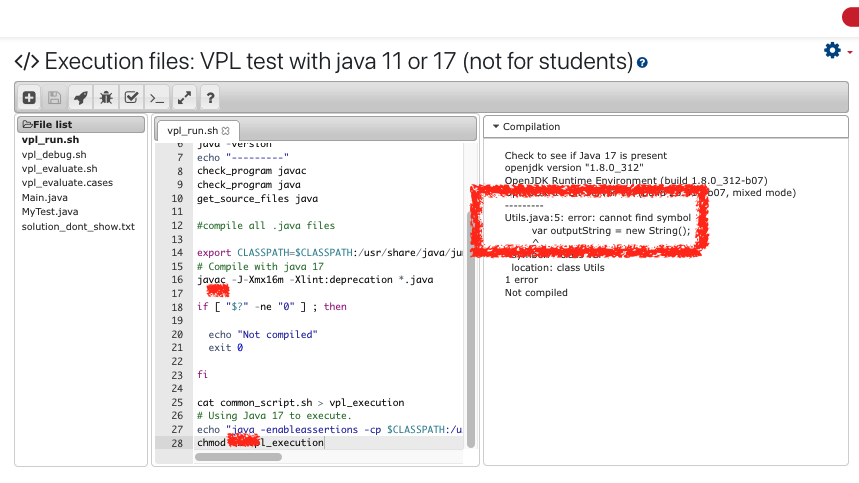This screenshot has height=483, width=859.
Task: Click line number 16 in gutter
Action: point(177,279)
